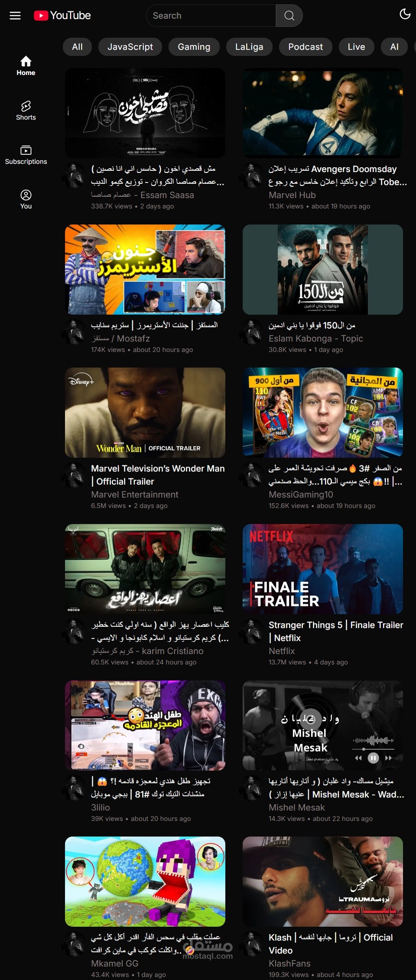Open title 'Marvel Television's Wonder Man'

(x=158, y=475)
